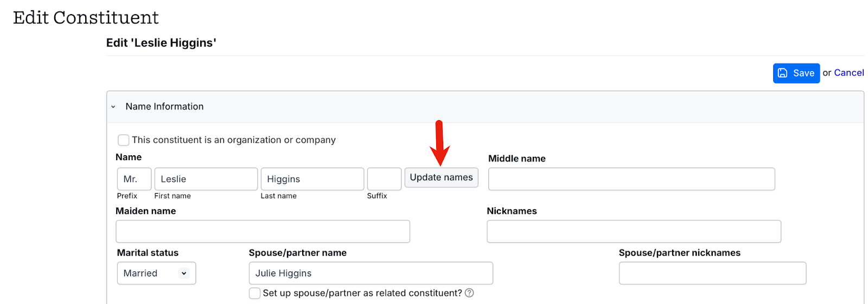Open the Marital status dropdown
868x304 pixels.
(156, 274)
